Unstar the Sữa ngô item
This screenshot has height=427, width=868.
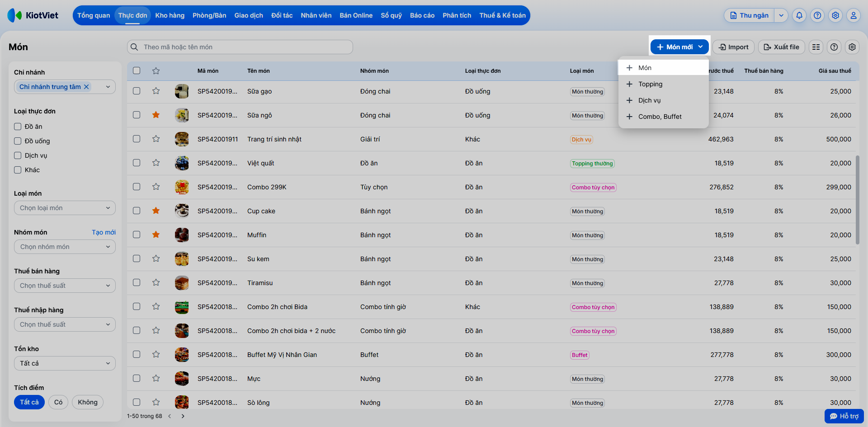click(x=156, y=115)
